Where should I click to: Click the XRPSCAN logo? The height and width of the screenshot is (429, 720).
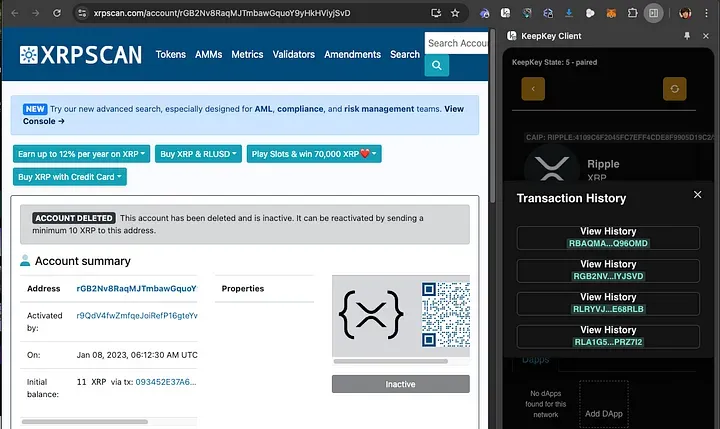(x=81, y=55)
